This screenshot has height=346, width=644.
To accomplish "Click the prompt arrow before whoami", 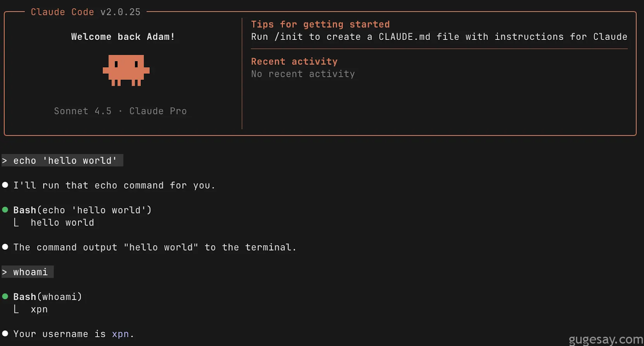I will (4, 272).
